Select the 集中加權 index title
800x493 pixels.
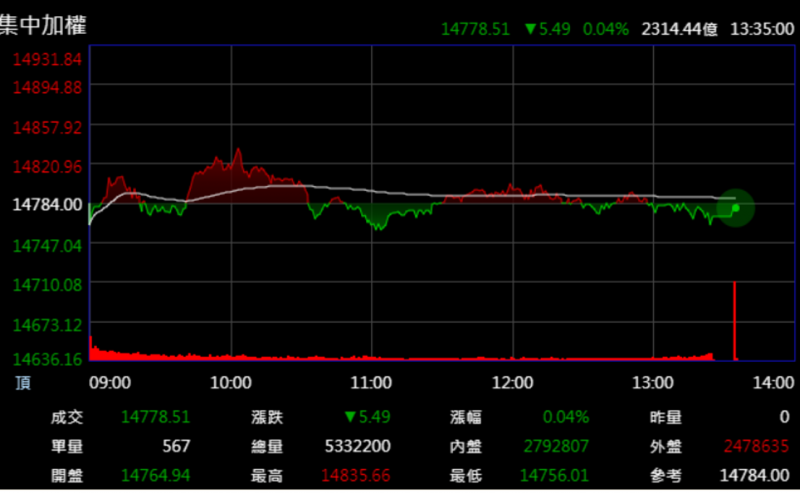click(44, 26)
